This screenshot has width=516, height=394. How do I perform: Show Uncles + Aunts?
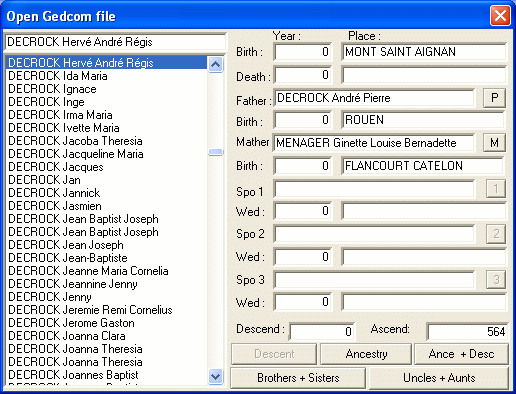(x=439, y=378)
